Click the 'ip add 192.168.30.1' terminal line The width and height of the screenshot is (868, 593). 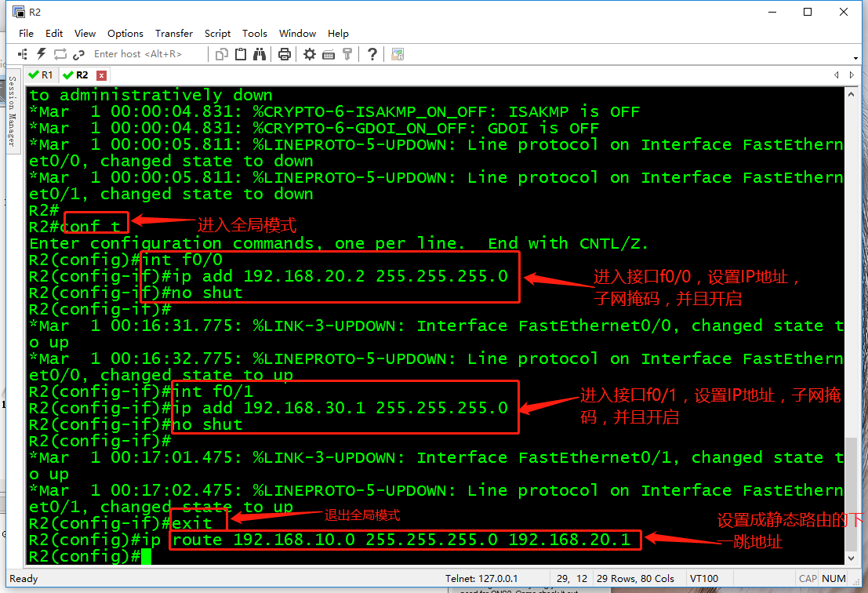point(268,408)
